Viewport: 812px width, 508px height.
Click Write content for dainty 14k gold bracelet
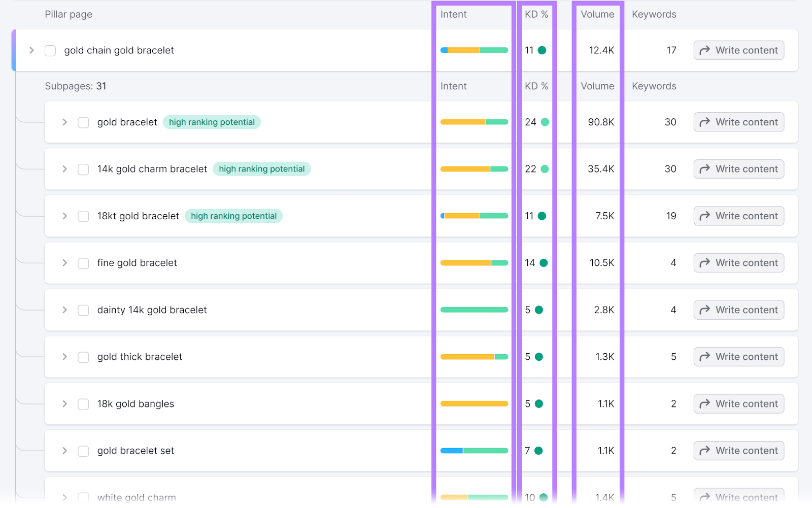coord(738,310)
